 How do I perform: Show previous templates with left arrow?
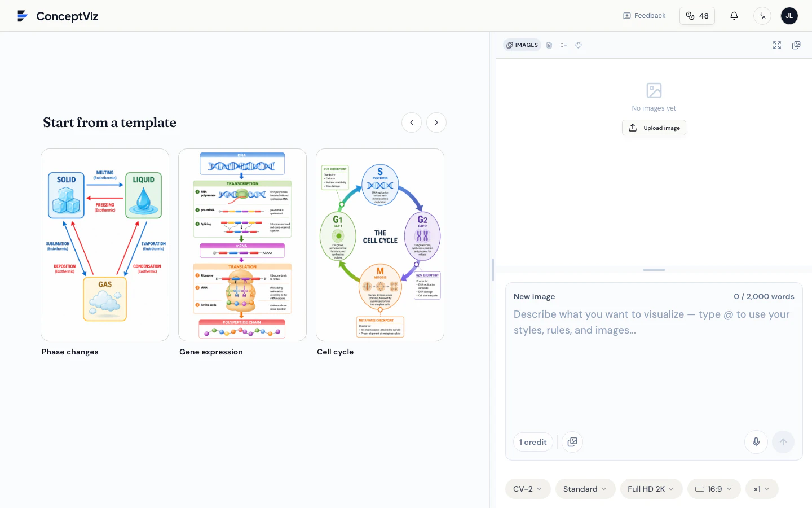tap(412, 122)
